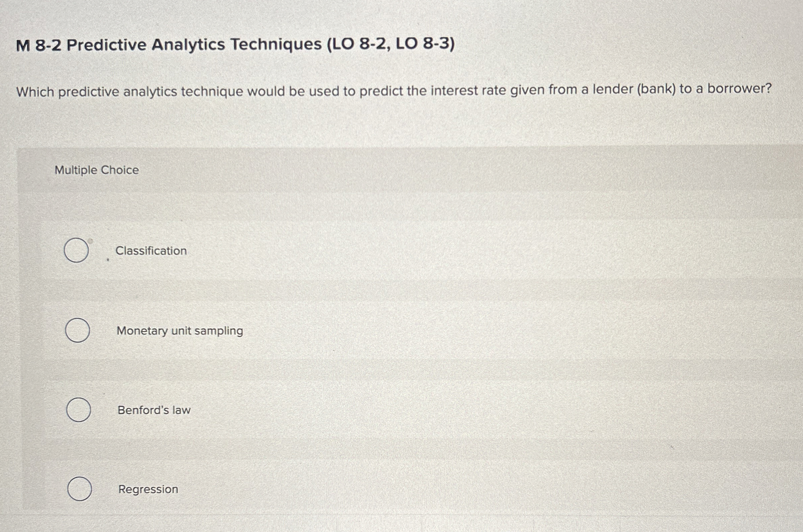Select the Monetary unit sampling option
The image size is (803, 532).
point(78,331)
